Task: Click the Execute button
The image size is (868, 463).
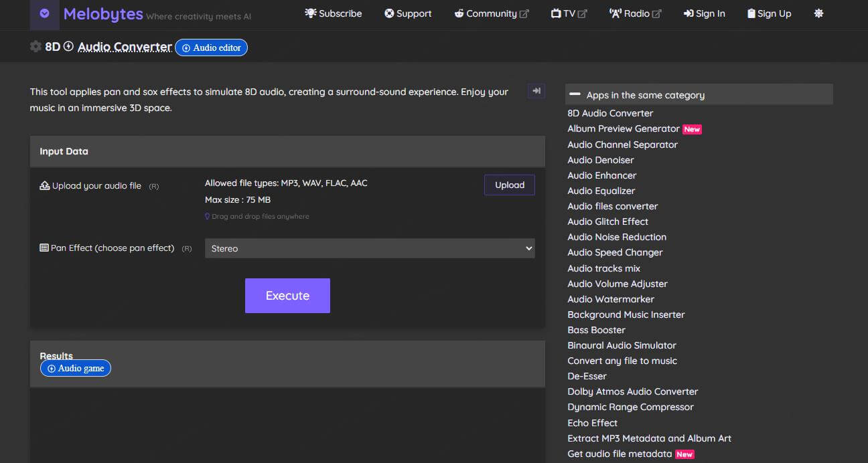Action: pos(287,296)
